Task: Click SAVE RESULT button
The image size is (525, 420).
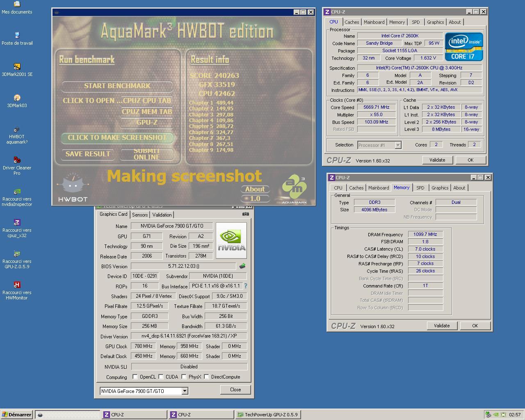Action: (x=88, y=154)
